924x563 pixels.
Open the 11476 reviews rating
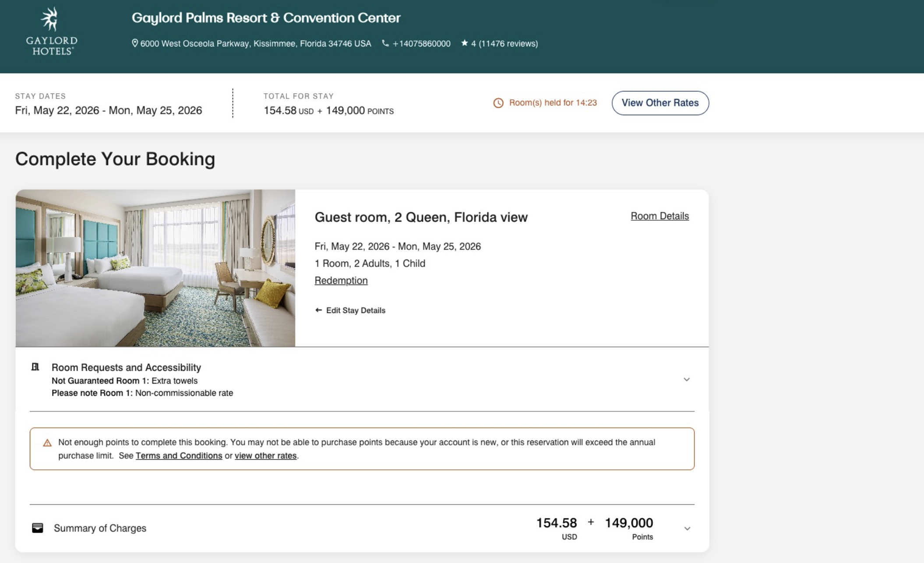[x=504, y=44]
